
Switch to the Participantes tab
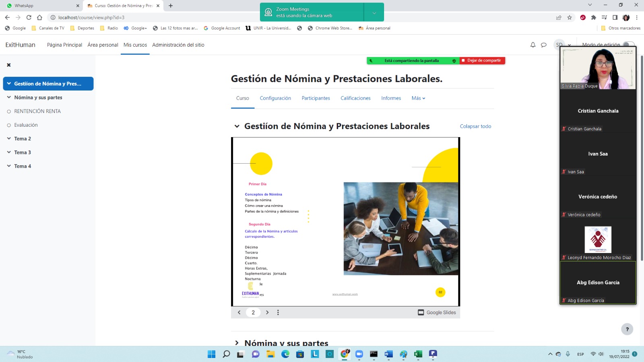click(316, 98)
